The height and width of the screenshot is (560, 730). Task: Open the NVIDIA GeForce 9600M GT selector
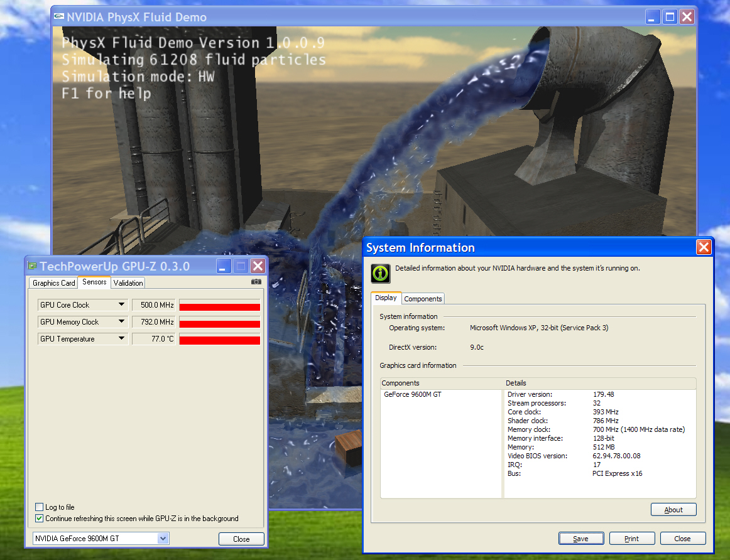point(101,538)
